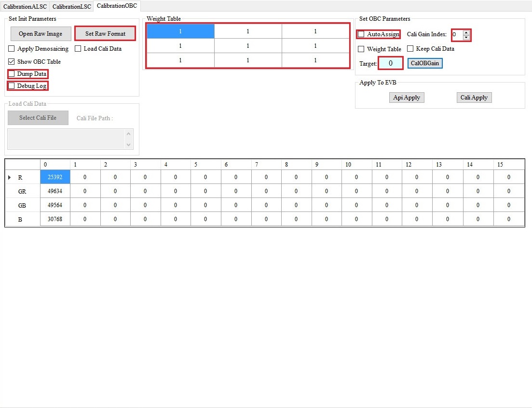Select the center cell of the Weight Table
The image size is (532, 408).
pos(248,45)
